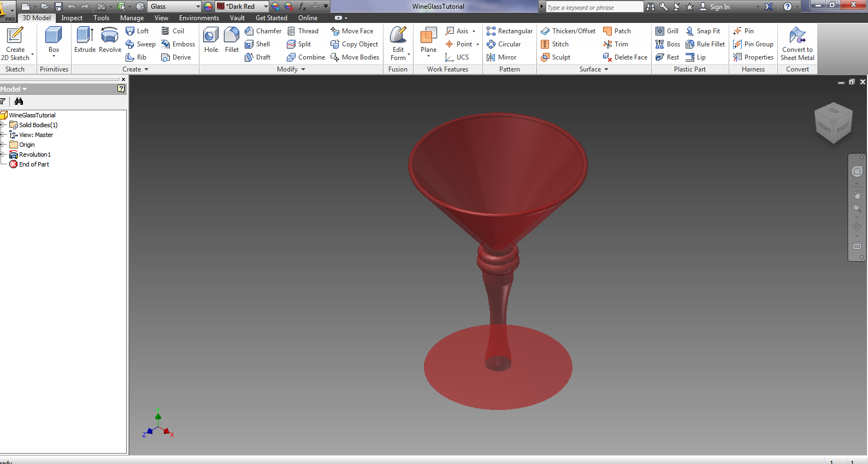This screenshot has height=464, width=868.
Task: Use the Split tool
Action: (x=299, y=44)
